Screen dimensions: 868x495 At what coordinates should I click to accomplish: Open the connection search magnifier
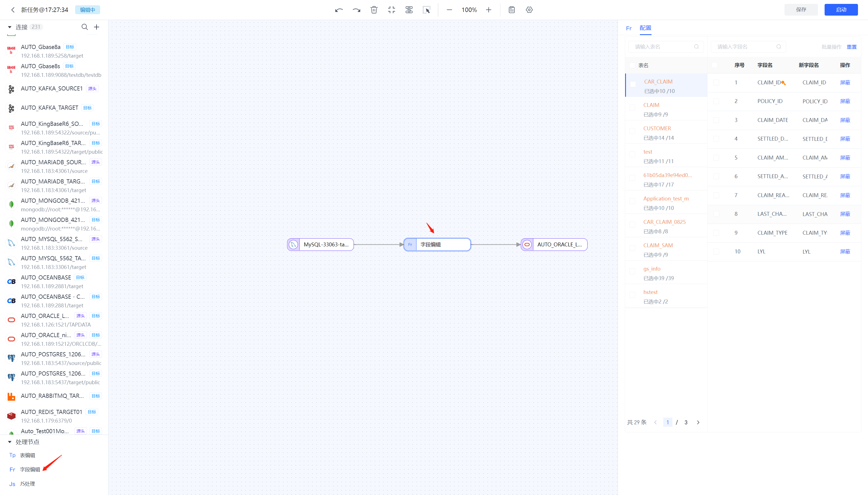85,27
